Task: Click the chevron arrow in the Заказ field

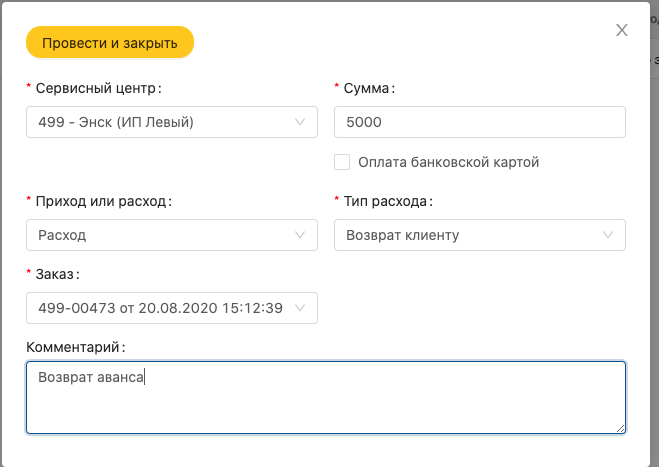Action: [300, 308]
